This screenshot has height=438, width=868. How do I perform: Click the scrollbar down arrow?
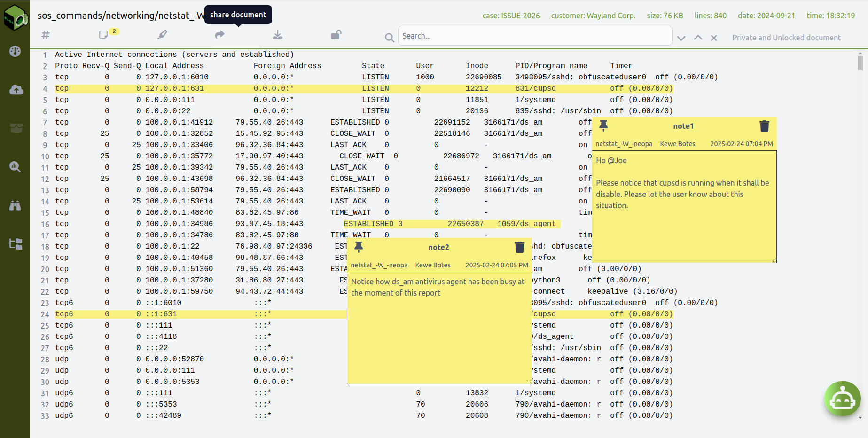[x=860, y=417]
